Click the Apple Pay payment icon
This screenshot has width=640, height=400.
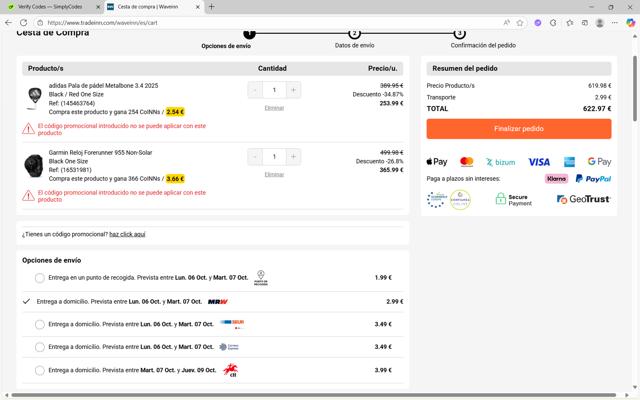(437, 162)
